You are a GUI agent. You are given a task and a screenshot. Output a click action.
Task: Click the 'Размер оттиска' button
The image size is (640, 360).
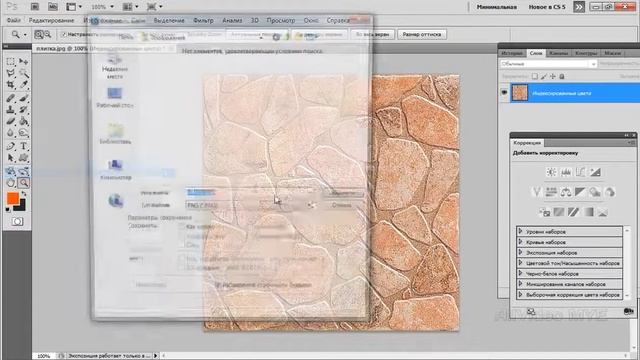coord(422,35)
